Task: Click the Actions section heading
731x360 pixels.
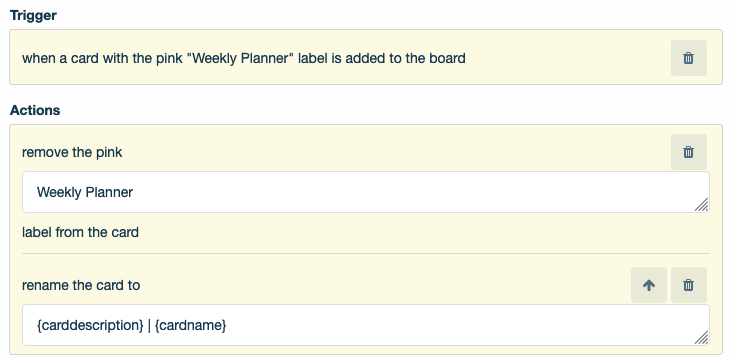Action: pyautogui.click(x=35, y=111)
